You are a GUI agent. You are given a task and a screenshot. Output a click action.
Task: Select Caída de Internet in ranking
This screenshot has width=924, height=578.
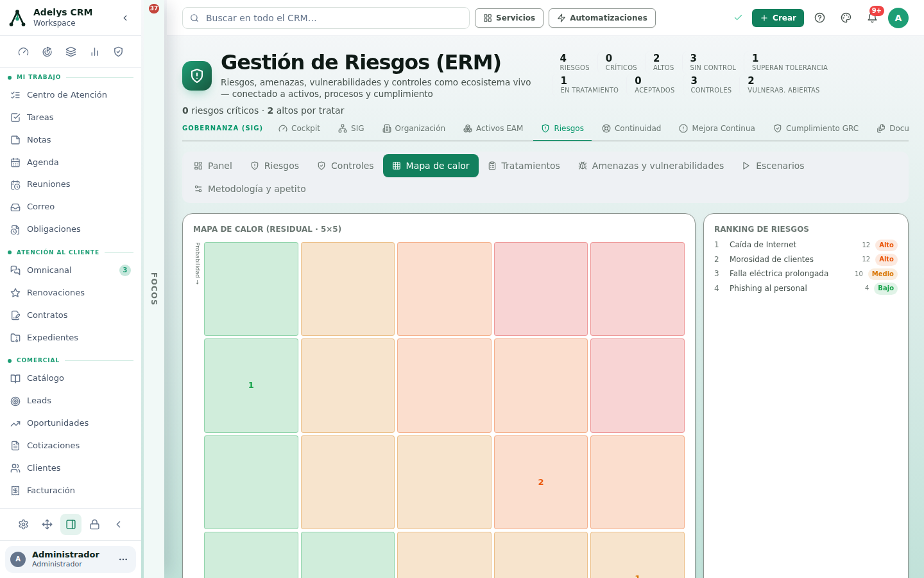point(806,245)
